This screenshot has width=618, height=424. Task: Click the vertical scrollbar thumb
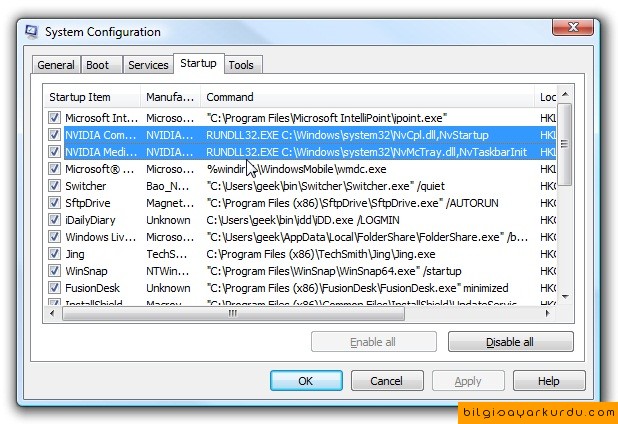(x=565, y=144)
